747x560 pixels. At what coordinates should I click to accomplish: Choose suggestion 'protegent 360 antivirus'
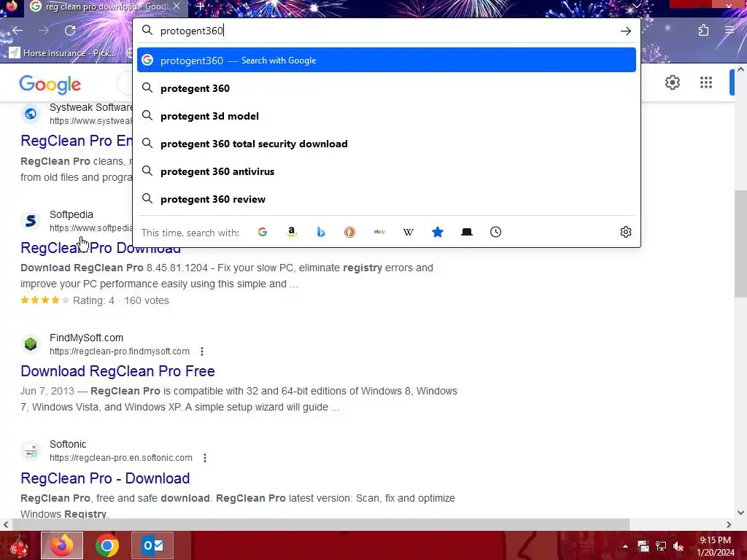point(387,171)
